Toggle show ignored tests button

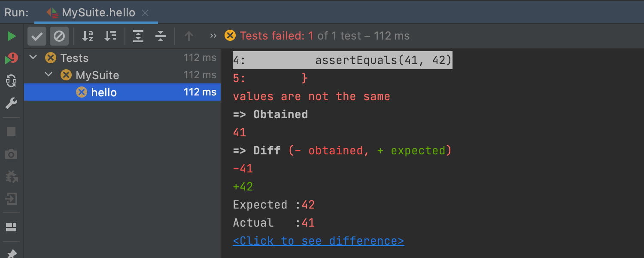pyautogui.click(x=59, y=36)
